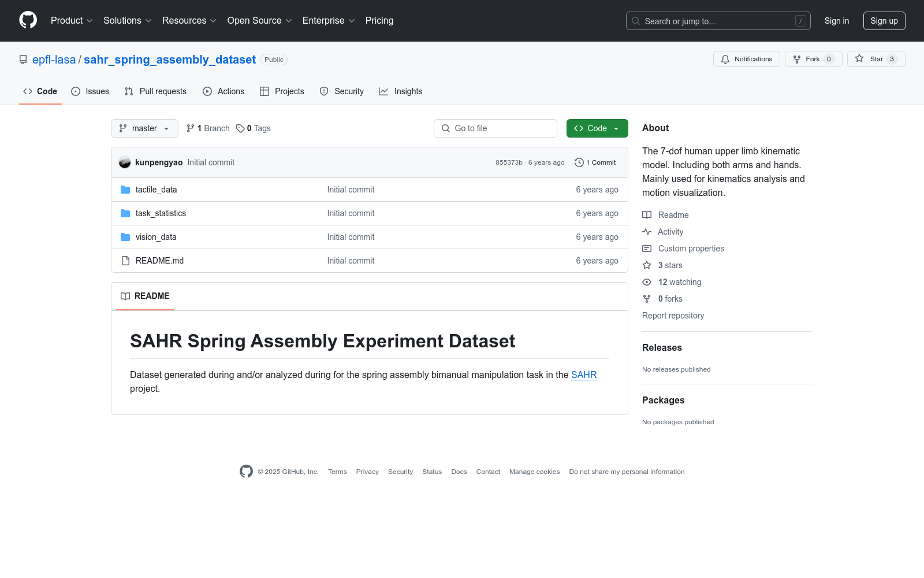924x578 pixels.
Task: Click the eye icon beside 12 watching
Action: coord(647,282)
